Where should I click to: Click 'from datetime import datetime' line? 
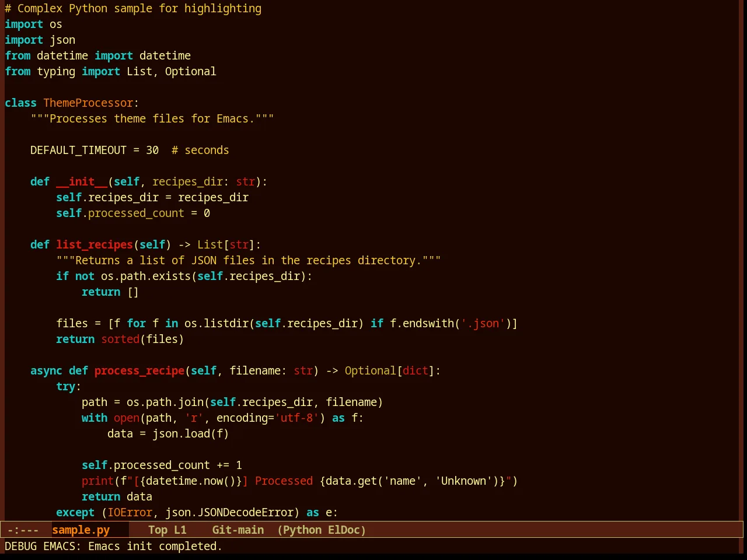pyautogui.click(x=97, y=55)
